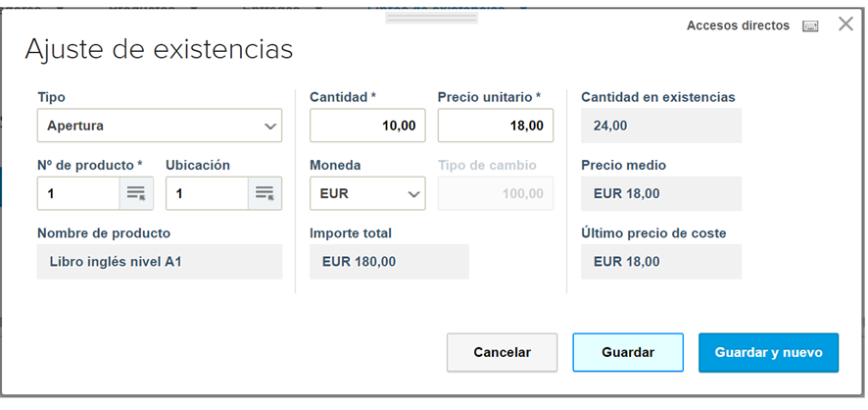
Task: Open the Moneda EUR dropdown
Action: click(x=367, y=193)
